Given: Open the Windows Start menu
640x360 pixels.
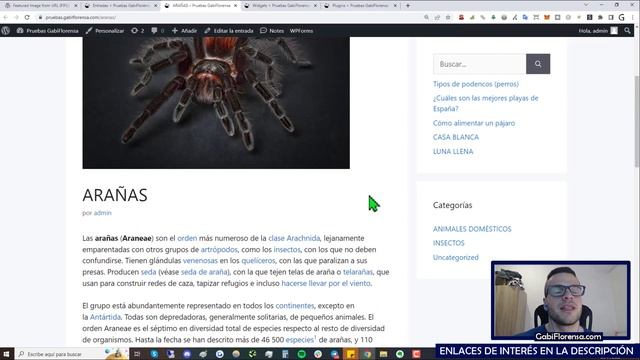Looking at the screenshot, I should click(6, 354).
